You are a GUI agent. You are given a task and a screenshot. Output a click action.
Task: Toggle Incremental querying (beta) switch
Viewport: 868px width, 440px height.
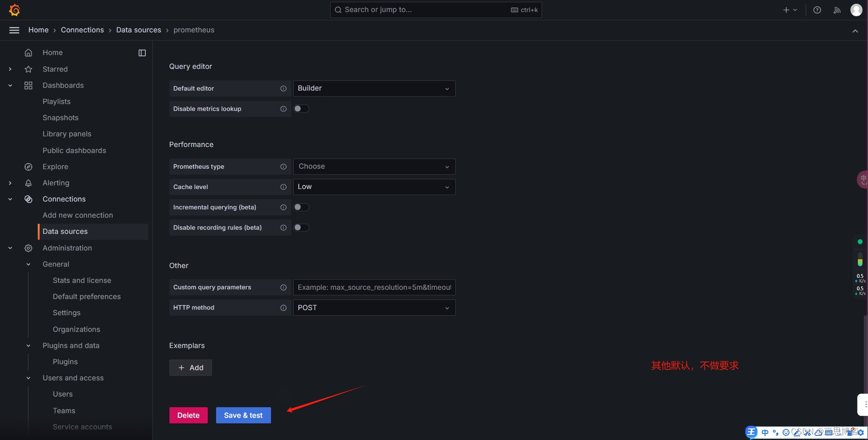tap(301, 207)
